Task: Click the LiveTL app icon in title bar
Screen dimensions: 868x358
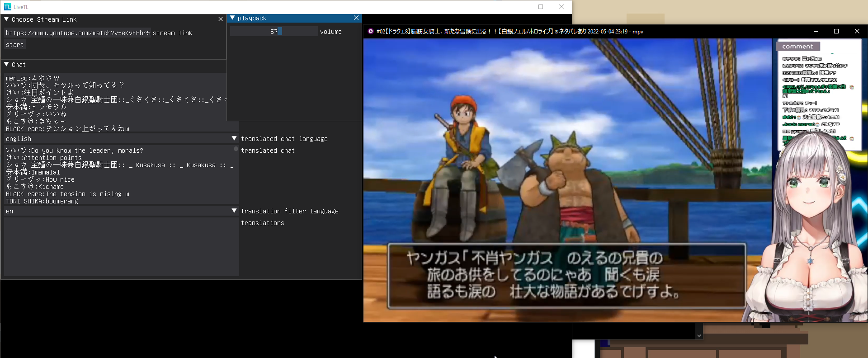Action: [7, 7]
